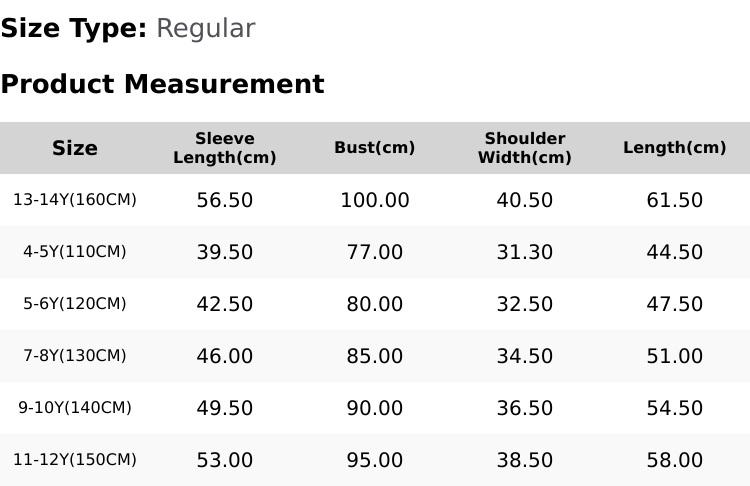Select the Shoulder Width(cm) header
This screenshot has width=750, height=486.
(525, 148)
